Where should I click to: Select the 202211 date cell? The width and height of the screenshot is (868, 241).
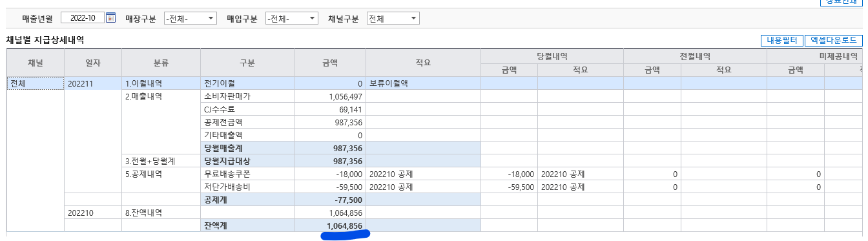tap(93, 83)
